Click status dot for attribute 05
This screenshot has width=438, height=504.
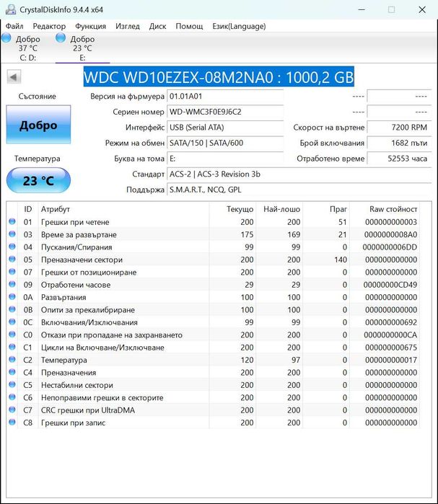point(12,260)
